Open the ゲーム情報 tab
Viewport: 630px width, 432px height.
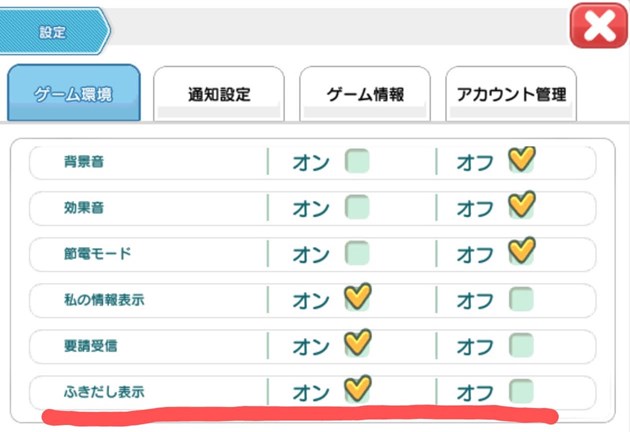pos(365,95)
